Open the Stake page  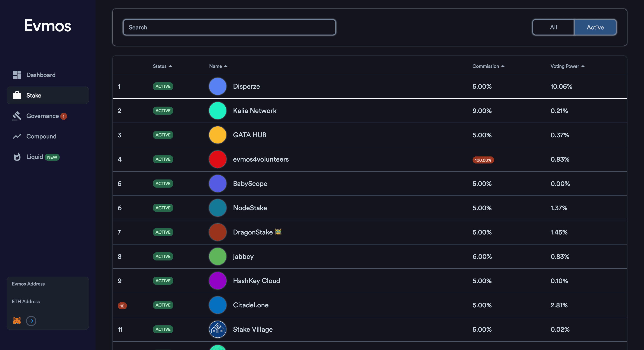point(48,95)
